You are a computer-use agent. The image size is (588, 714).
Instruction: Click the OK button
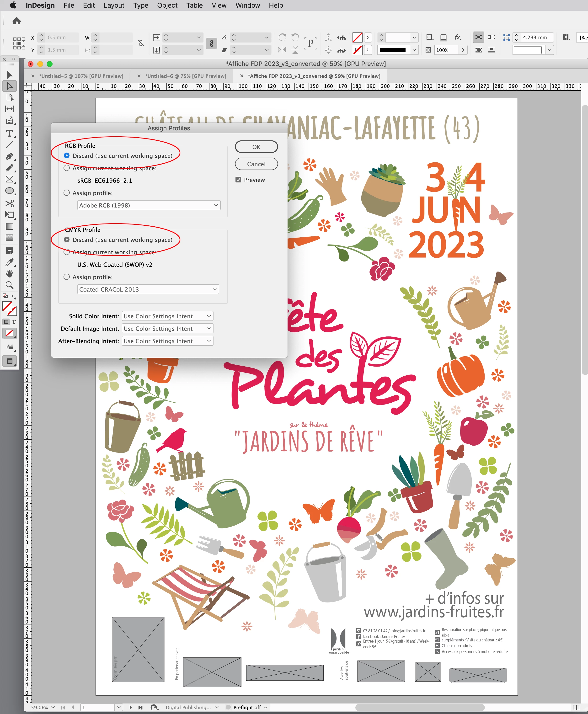[256, 147]
